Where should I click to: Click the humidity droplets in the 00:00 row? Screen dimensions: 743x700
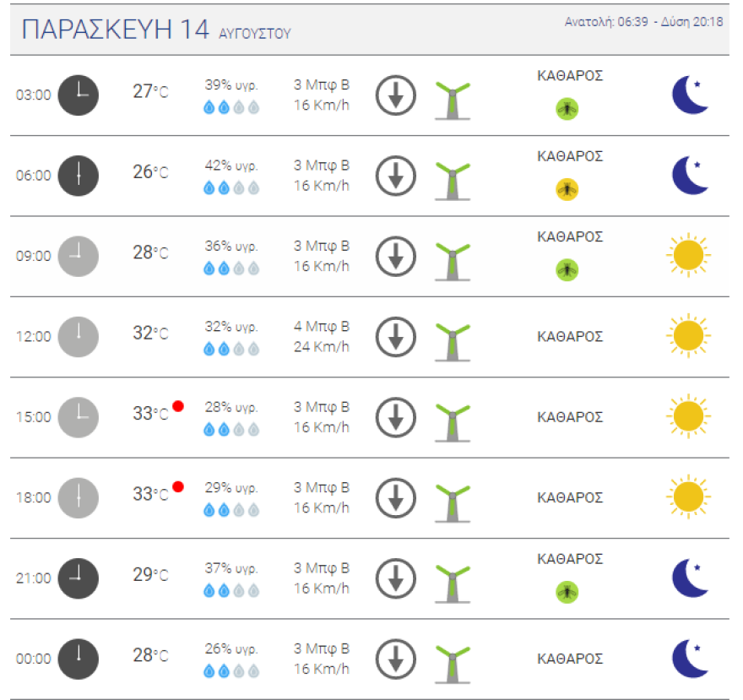pyautogui.click(x=230, y=670)
